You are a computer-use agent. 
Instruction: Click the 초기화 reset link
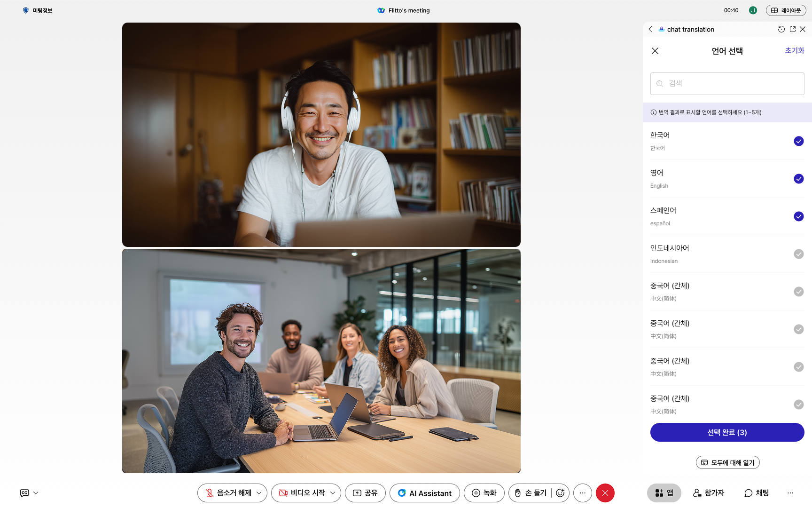(794, 50)
